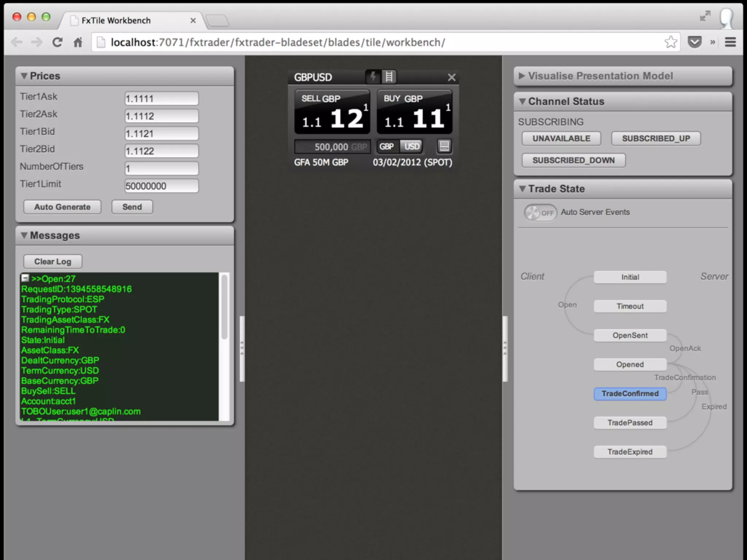Bookmark page with the star icon

pyautogui.click(x=670, y=42)
